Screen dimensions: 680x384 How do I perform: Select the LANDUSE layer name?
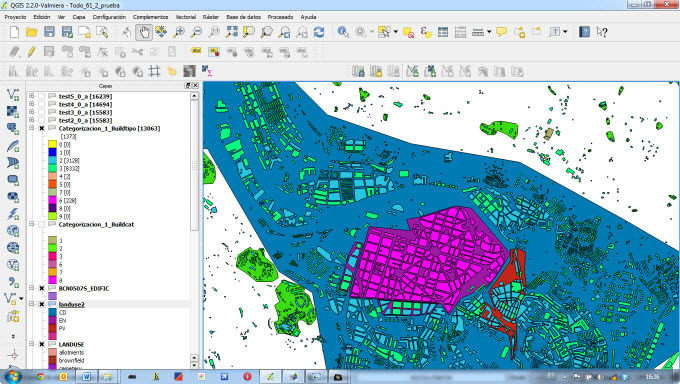(x=71, y=344)
